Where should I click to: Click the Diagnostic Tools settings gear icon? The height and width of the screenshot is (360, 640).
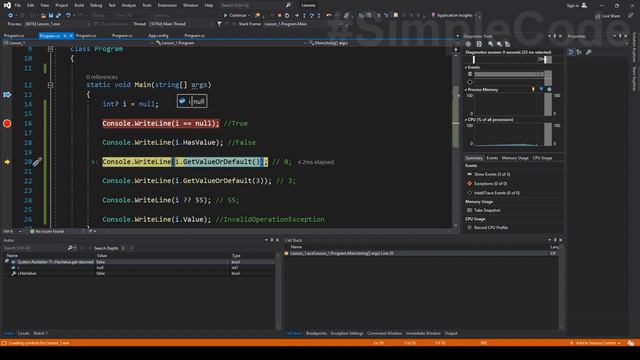(x=468, y=44)
